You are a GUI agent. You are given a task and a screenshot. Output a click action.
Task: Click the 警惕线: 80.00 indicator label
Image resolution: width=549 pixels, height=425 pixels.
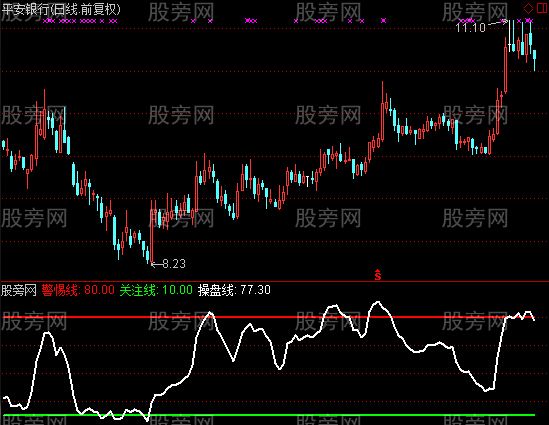coord(78,290)
